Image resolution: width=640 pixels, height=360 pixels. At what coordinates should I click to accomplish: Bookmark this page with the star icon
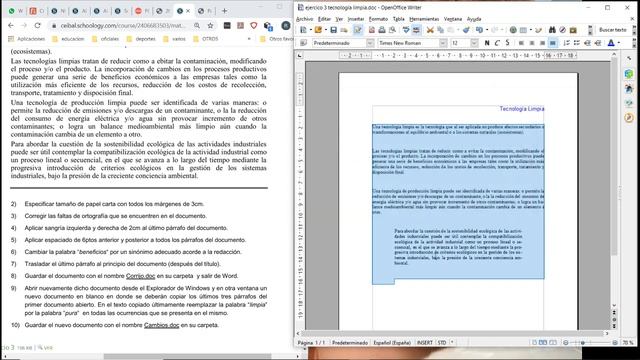(210, 25)
